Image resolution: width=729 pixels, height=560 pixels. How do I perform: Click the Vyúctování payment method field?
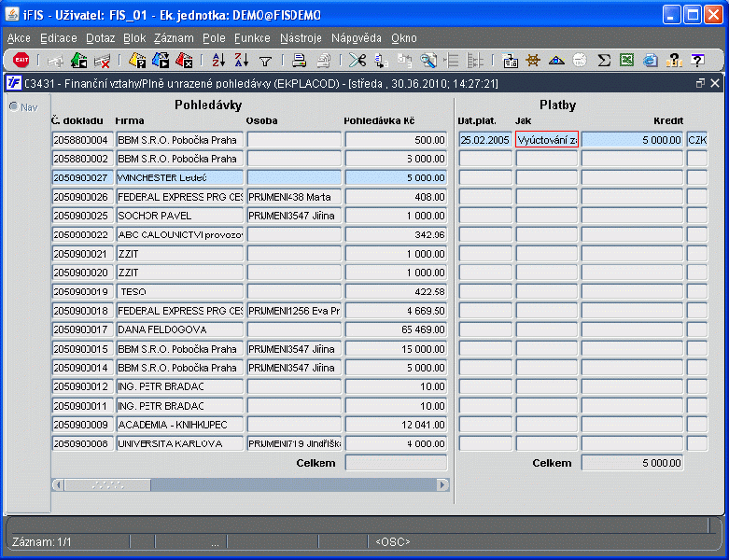547,139
